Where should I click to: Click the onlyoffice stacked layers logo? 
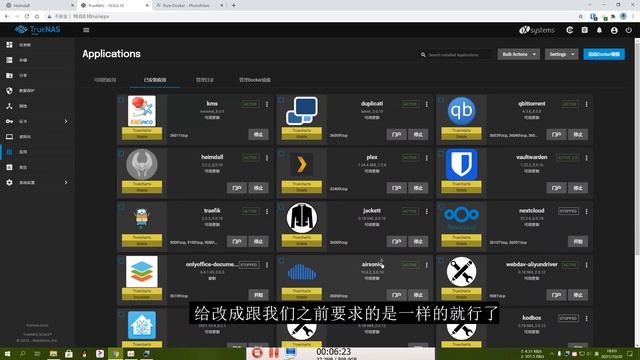(x=142, y=271)
